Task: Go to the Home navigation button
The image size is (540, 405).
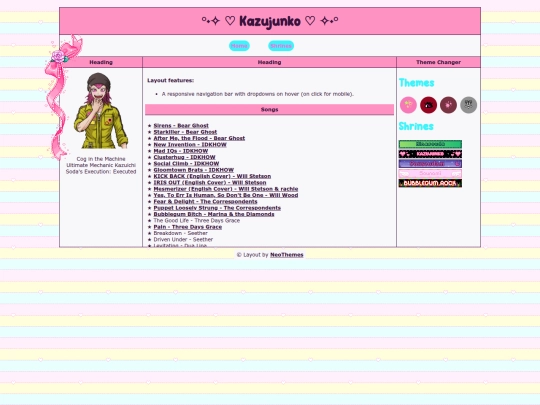Action: (239, 46)
